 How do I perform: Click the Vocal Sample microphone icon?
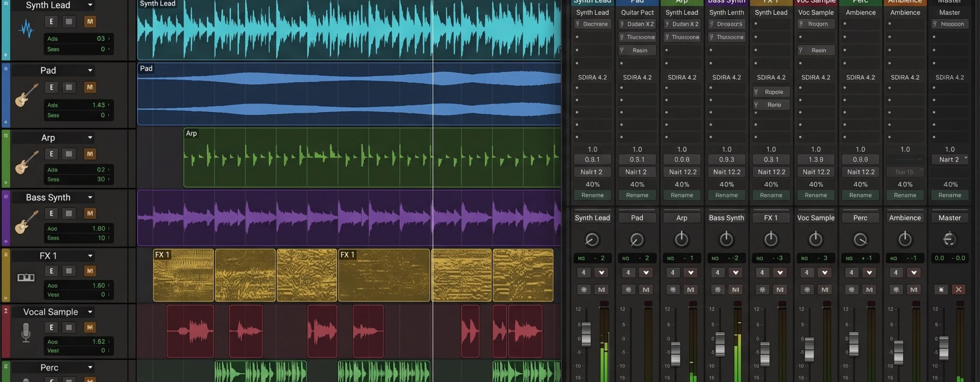pos(26,333)
